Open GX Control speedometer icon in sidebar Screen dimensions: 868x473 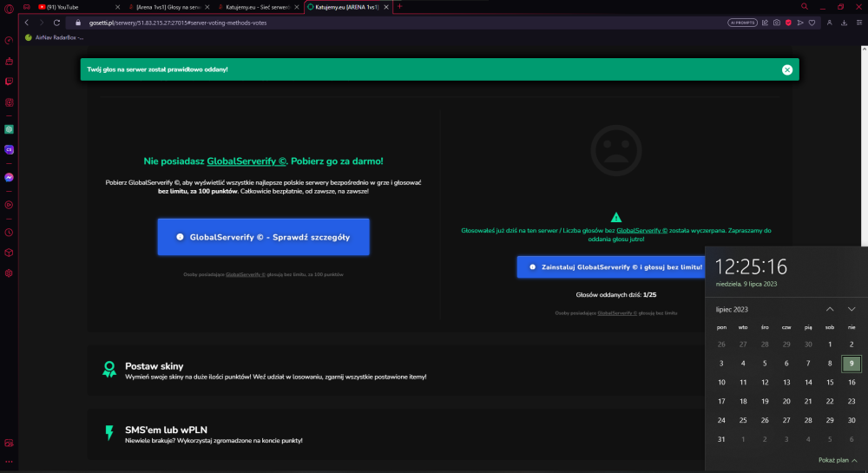[9, 41]
